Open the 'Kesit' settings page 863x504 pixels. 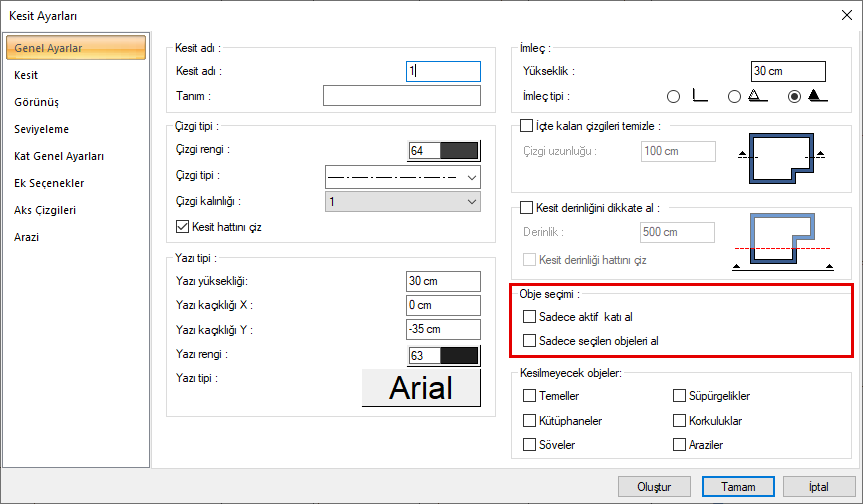[27, 75]
